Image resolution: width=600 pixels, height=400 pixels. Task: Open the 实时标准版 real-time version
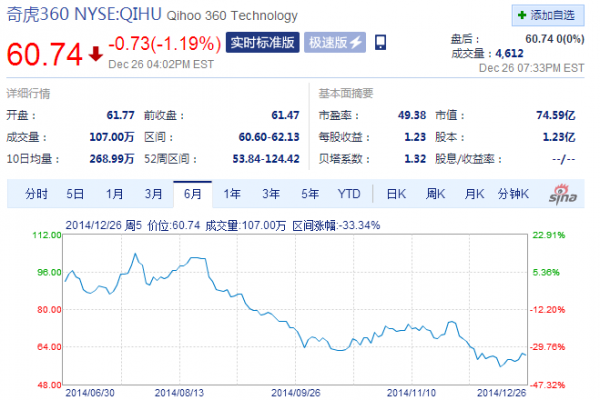coord(262,42)
